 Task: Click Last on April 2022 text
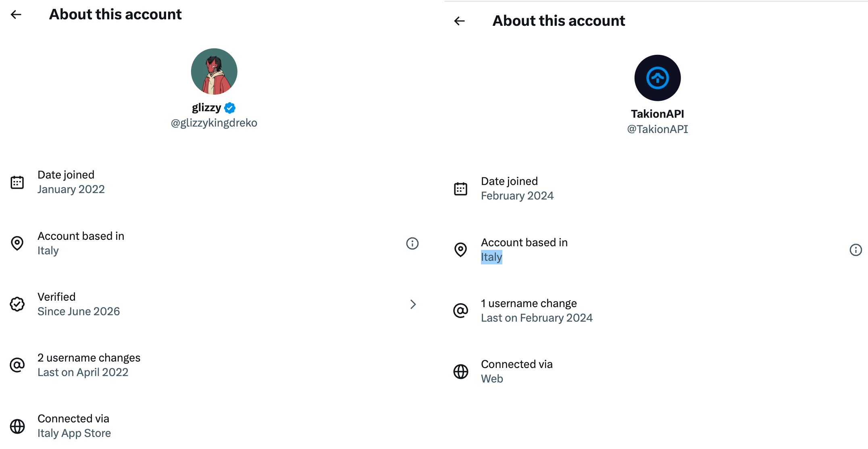83,372
